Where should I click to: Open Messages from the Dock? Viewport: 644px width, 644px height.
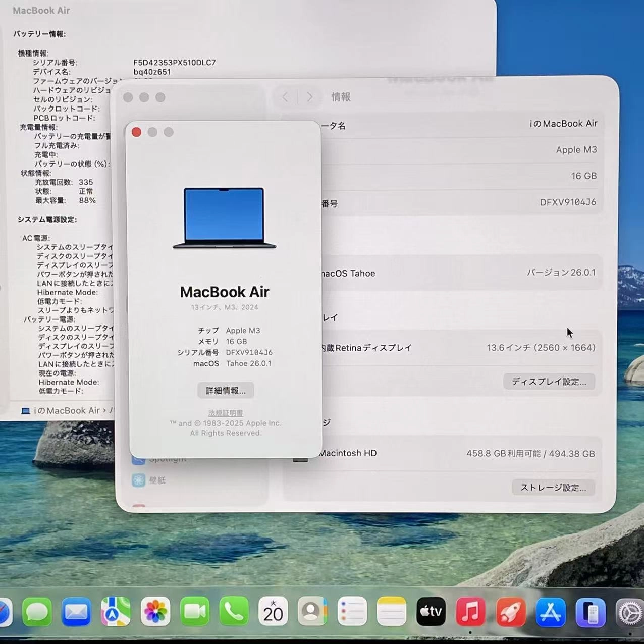point(37,612)
